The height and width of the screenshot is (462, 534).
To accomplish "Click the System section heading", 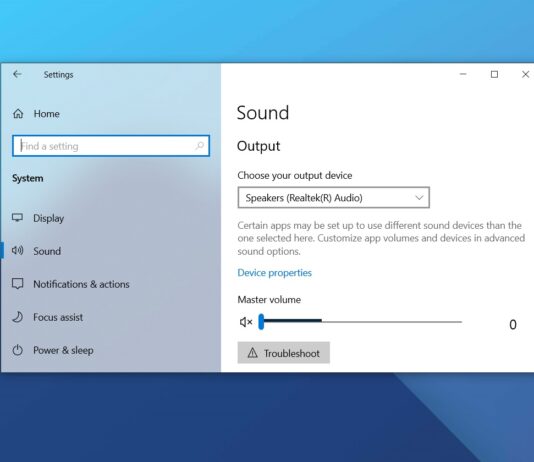I will pyautogui.click(x=28, y=178).
